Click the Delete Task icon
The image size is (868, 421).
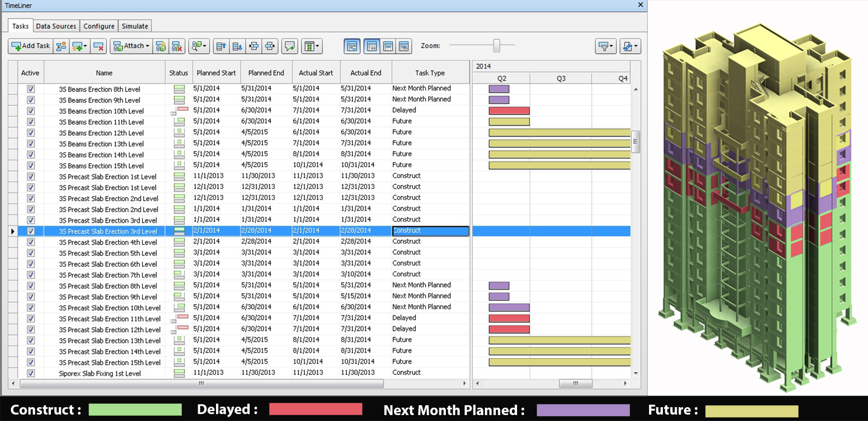click(x=99, y=46)
